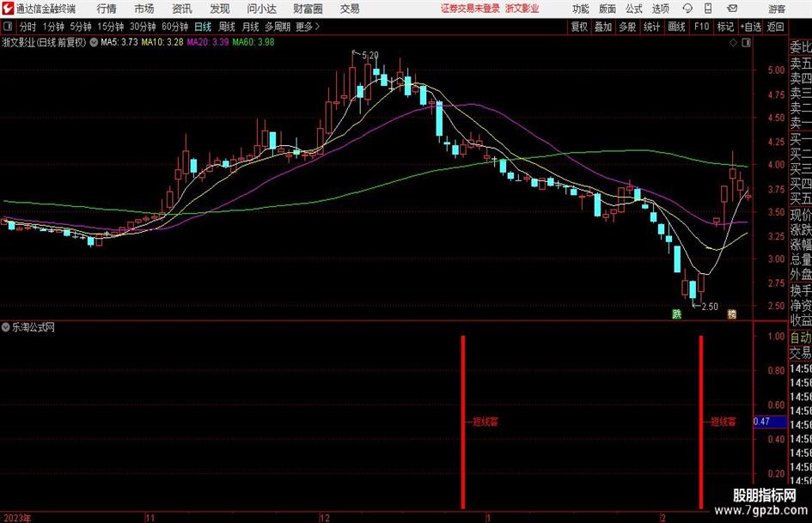Viewport: 812px width, 523px height.
Task: Expand the 更多 periods chevron
Action: coord(317,27)
